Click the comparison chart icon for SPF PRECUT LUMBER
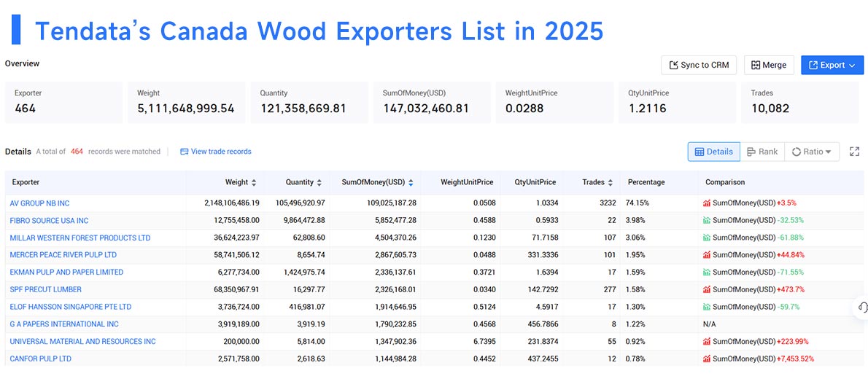The width and height of the screenshot is (868, 376). (707, 289)
